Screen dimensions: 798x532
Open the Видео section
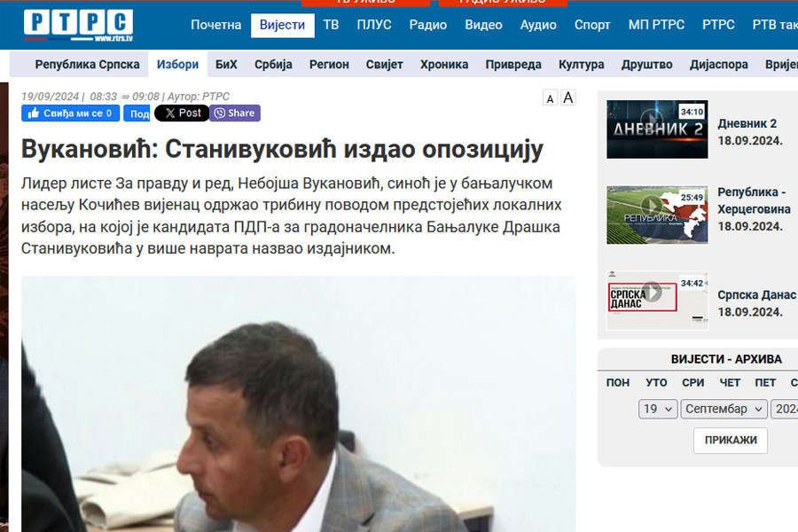coord(483,25)
